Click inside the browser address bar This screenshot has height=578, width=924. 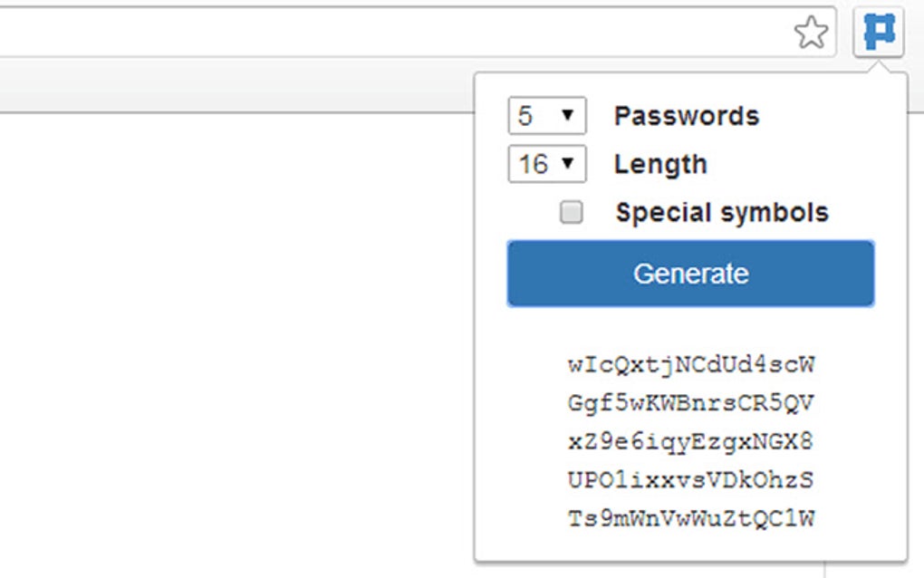point(390,32)
